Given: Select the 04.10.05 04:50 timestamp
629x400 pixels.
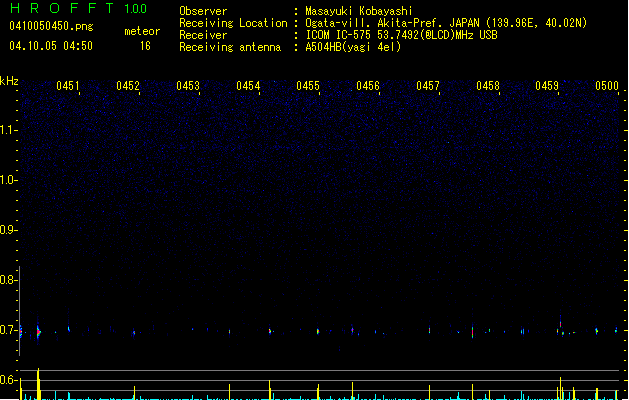Looking at the screenshot, I should tap(50, 46).
